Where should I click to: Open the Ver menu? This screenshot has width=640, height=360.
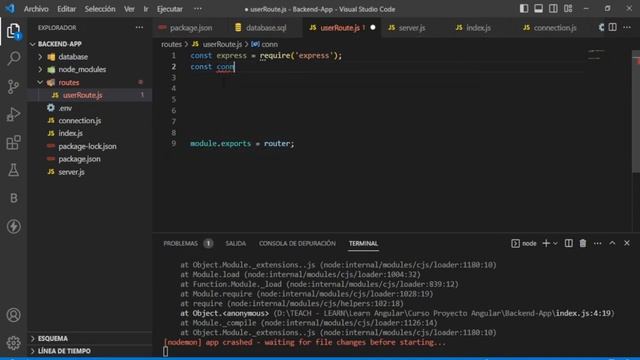coord(129,9)
